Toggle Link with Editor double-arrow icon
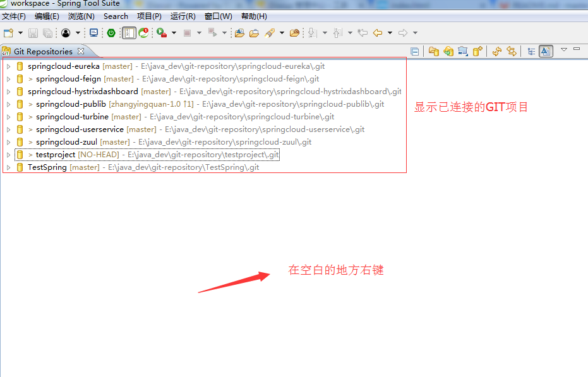588x377 pixels. (x=512, y=51)
